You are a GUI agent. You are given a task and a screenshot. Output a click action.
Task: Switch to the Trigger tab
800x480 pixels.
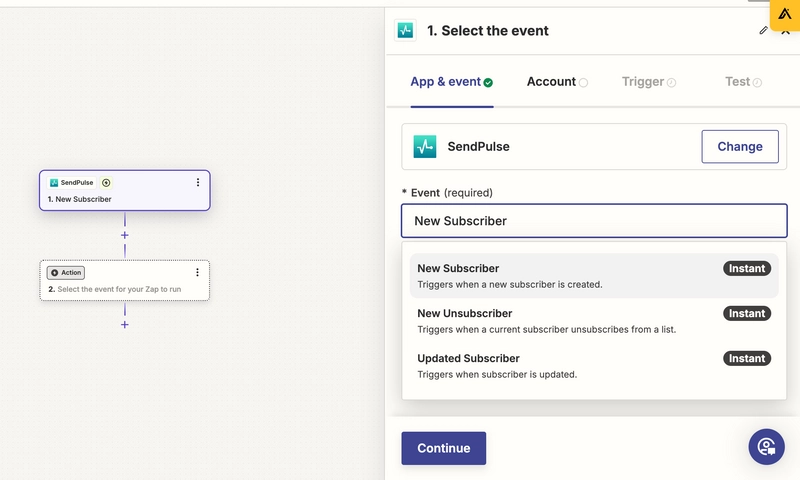(x=648, y=82)
